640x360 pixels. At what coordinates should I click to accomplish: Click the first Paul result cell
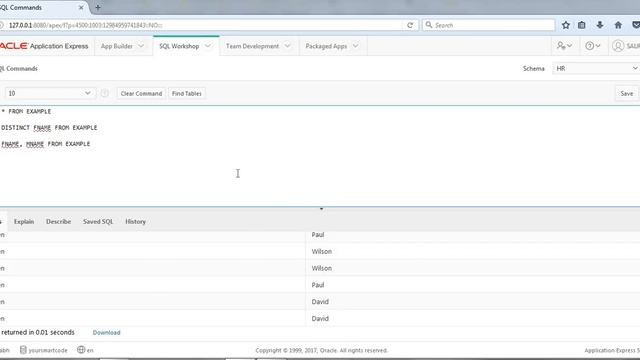pos(318,235)
